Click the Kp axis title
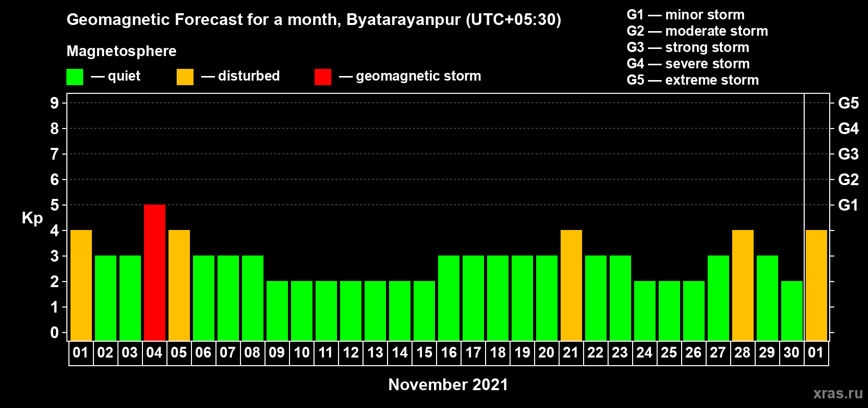Viewport: 868px width, 408px height. [x=32, y=218]
